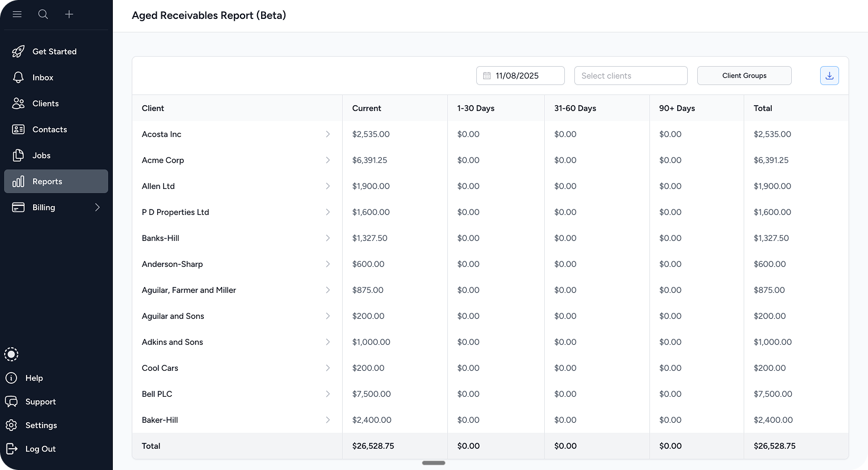Click the Client Groups button

click(x=745, y=76)
